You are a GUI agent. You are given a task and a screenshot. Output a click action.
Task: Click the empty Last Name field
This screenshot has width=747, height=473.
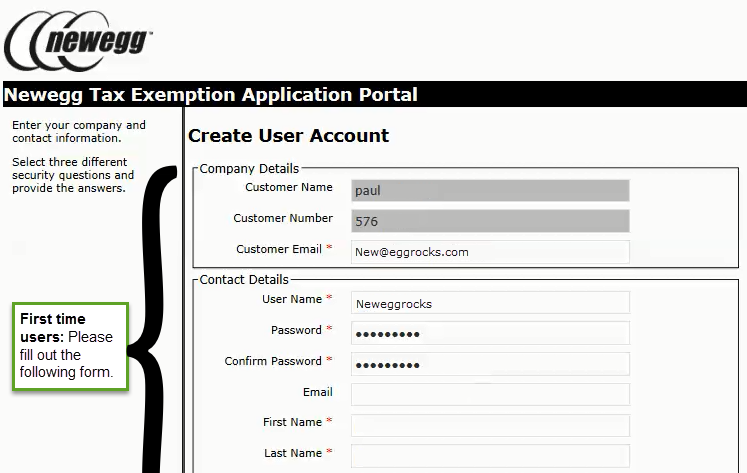[x=490, y=456]
